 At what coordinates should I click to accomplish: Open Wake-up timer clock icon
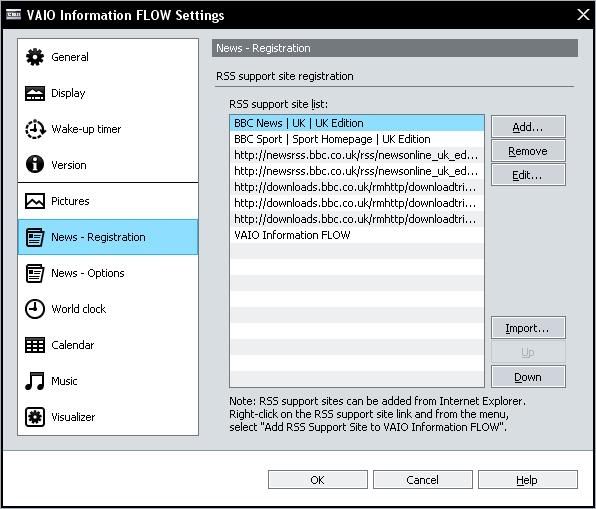[x=35, y=129]
